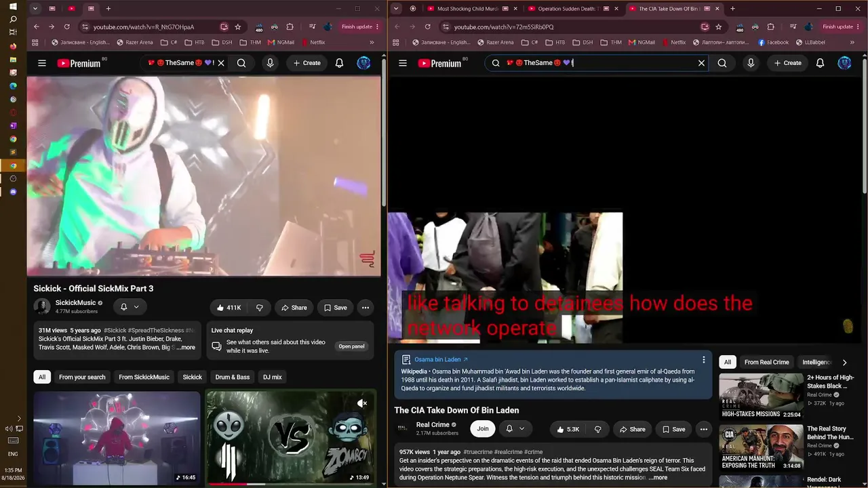The height and width of the screenshot is (488, 868).
Task: Open notifications bell in right YouTube header
Action: [821, 63]
